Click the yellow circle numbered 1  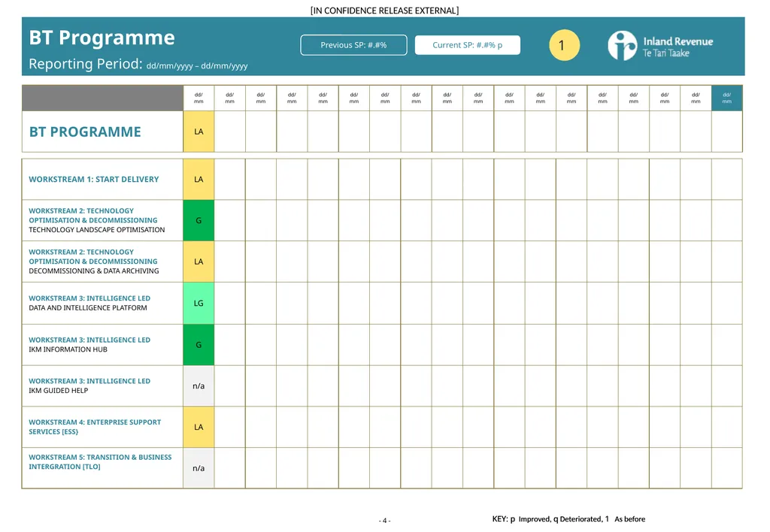coord(564,45)
